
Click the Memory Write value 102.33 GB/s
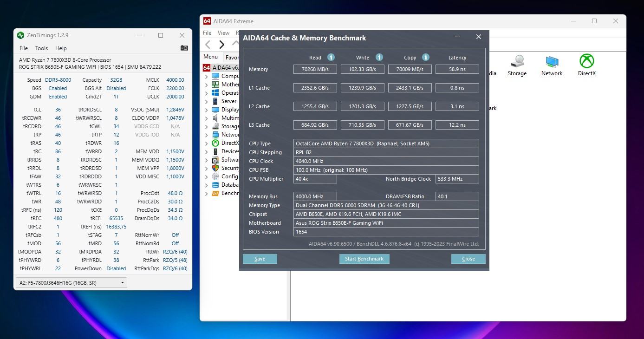point(363,69)
